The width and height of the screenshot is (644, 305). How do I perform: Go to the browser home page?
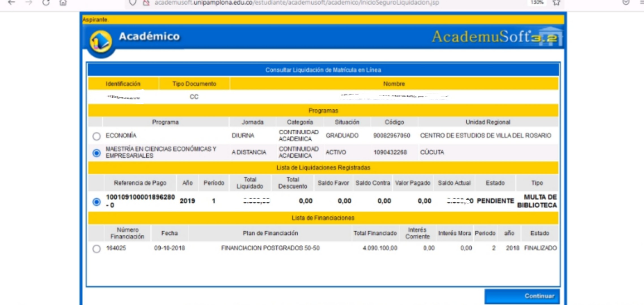[63, 3]
